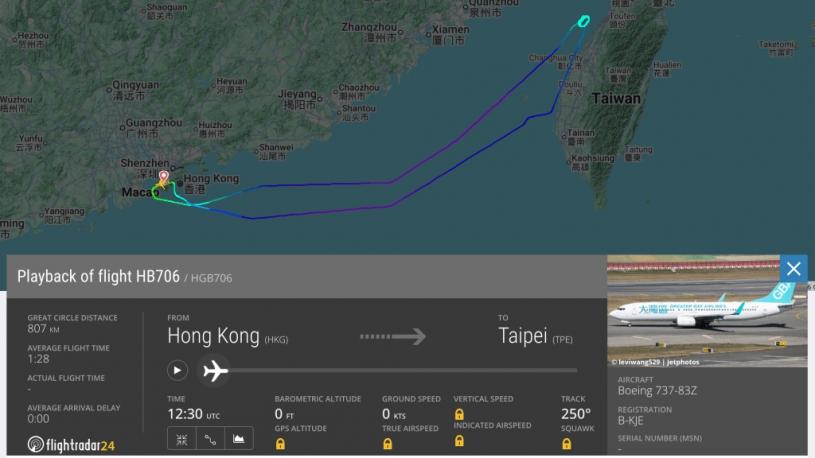Click the lock icon under GPS Altitude

280,444
